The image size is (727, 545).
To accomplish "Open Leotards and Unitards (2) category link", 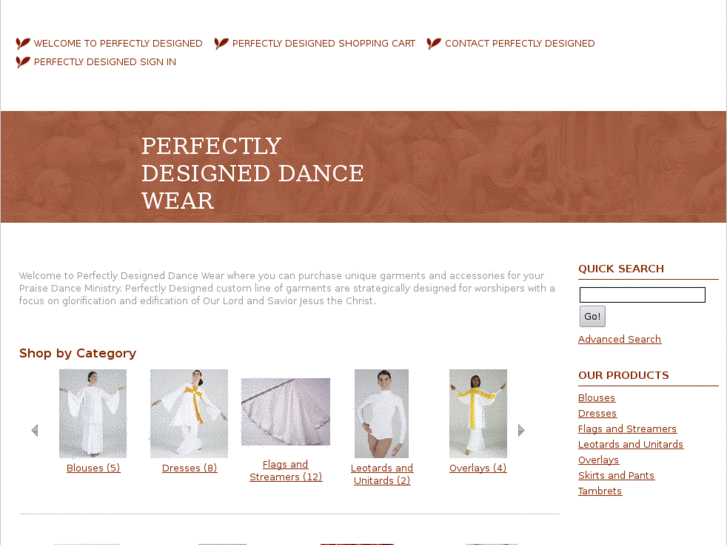I will tap(382, 474).
